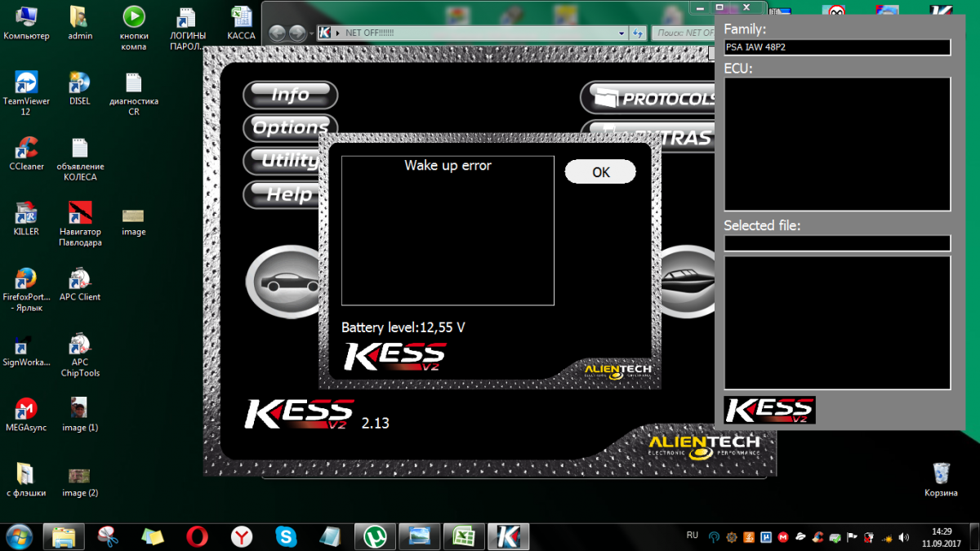This screenshot has width=980, height=551.
Task: Click the Explorer search field
Action: pos(684,33)
